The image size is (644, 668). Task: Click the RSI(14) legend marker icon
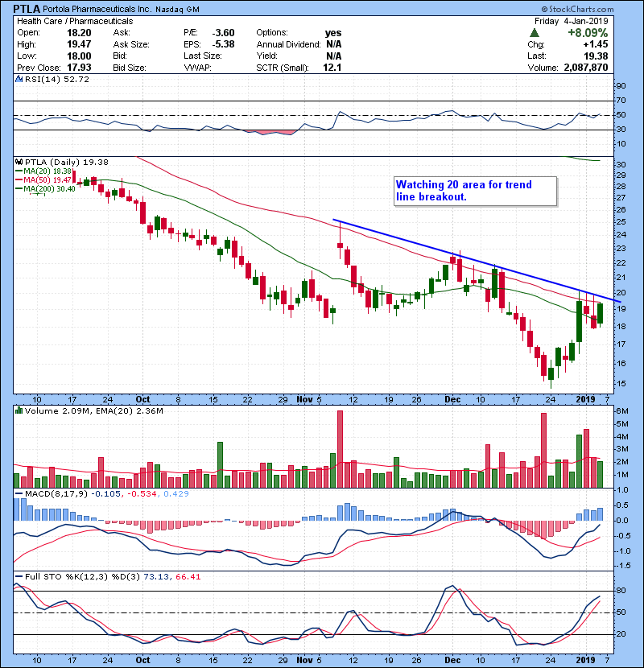point(19,80)
